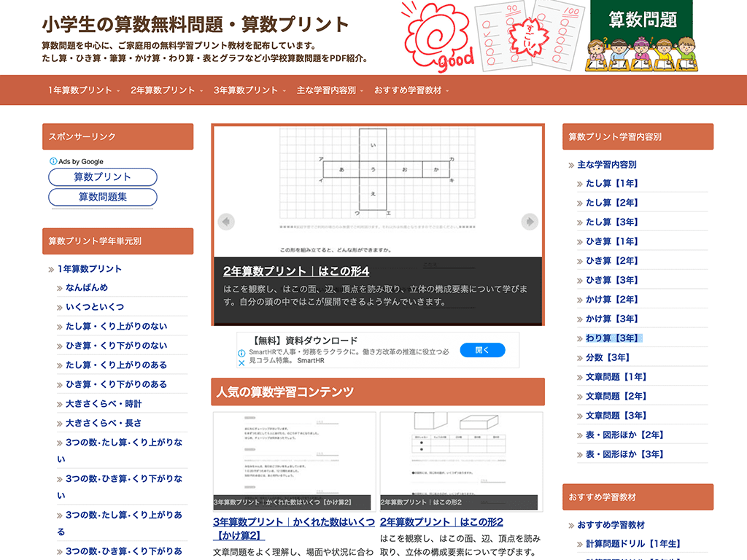This screenshot has width=747, height=560.
Task: Click the 'good' spiral stamp header image
Action: coord(438,36)
